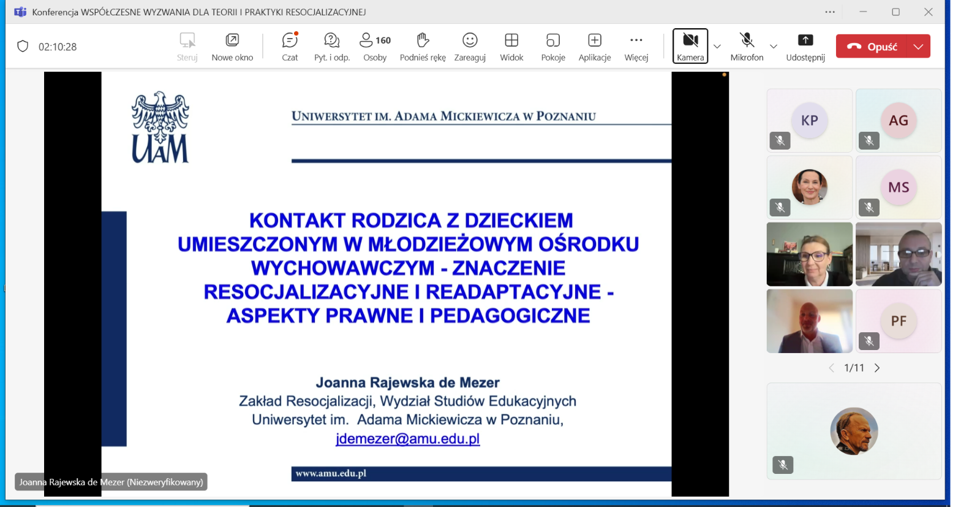Select the PF participant tile
Screen dimensions: 980x507
coord(899,321)
